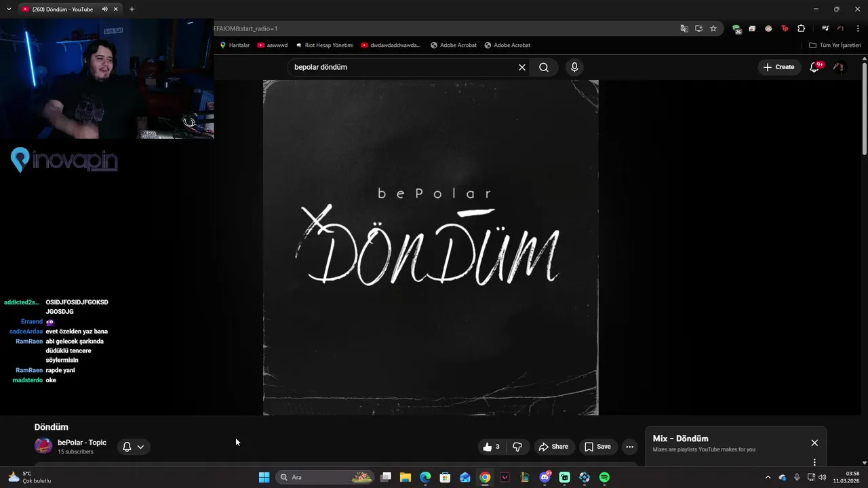Expand the tab search dropdown arrow
This screenshot has width=868, height=488.
tap(8, 9)
